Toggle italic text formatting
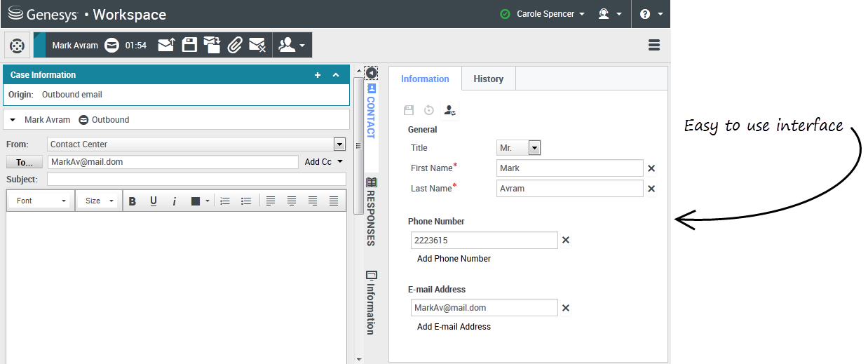The image size is (868, 364). (x=175, y=201)
